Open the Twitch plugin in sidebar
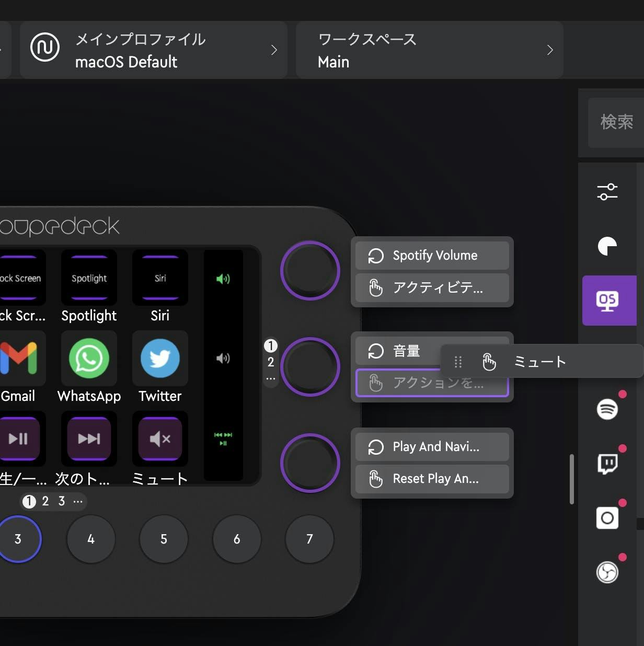The width and height of the screenshot is (644, 646). 607,463
